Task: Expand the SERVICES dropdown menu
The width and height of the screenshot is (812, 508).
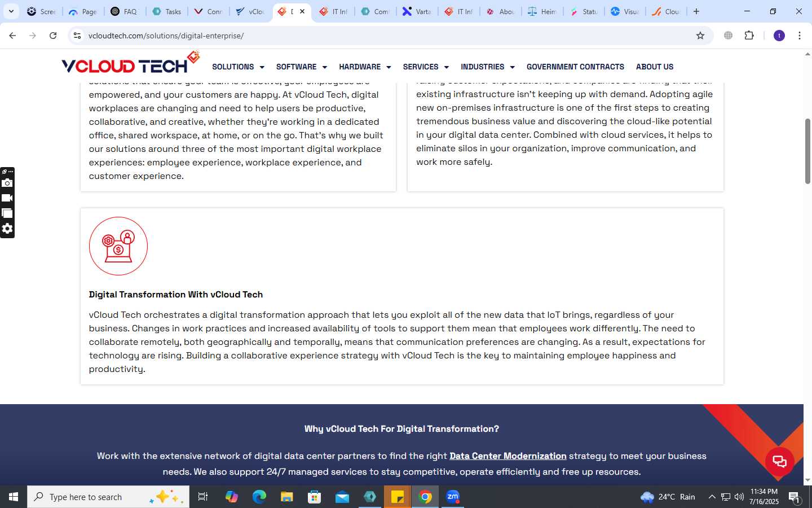Action: tap(426, 67)
